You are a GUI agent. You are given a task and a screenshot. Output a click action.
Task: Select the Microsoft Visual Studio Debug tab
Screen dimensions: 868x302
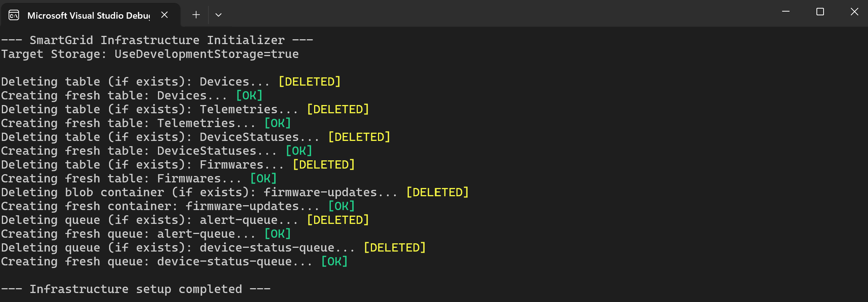tap(88, 15)
